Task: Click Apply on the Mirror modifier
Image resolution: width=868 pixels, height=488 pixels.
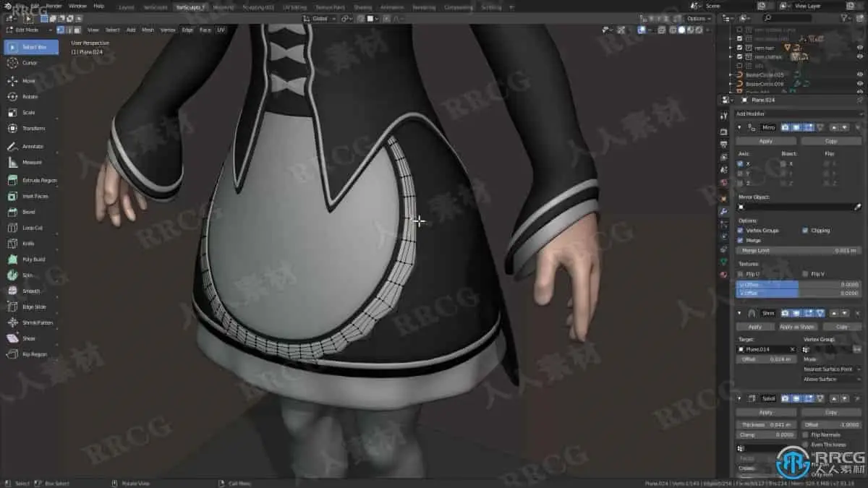Action: (x=765, y=141)
